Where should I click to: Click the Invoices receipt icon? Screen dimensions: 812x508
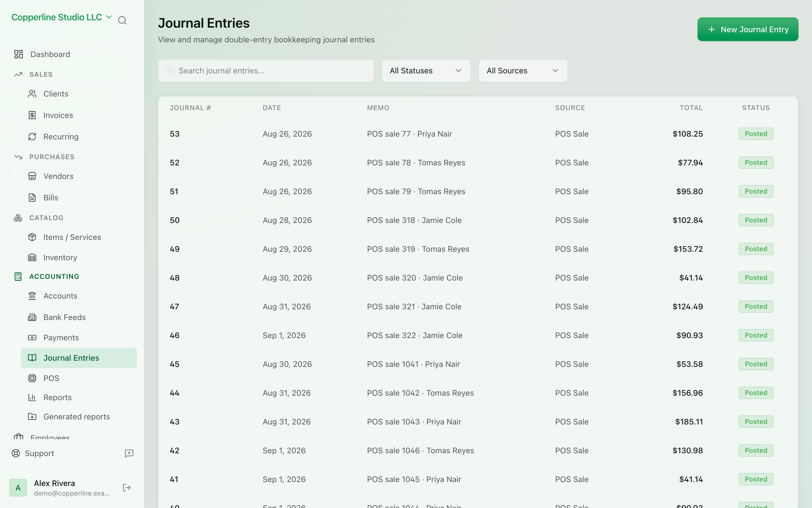pyautogui.click(x=32, y=115)
